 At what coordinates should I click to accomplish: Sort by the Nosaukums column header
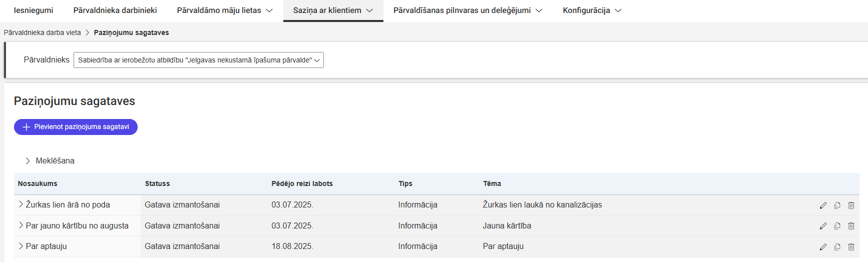(38, 183)
